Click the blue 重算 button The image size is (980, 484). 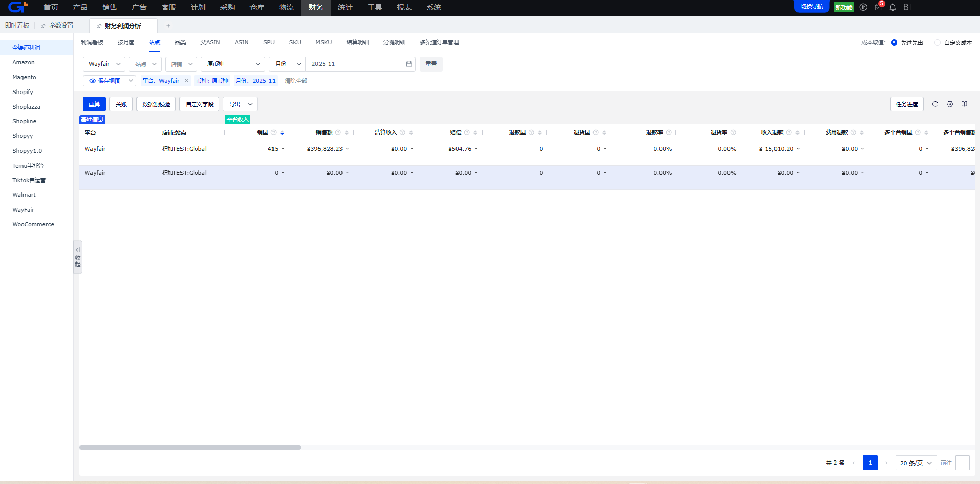click(94, 104)
